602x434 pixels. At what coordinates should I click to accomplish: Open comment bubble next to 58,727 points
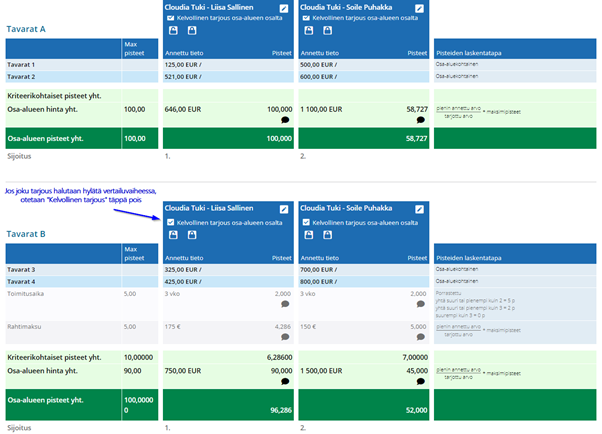(421, 120)
